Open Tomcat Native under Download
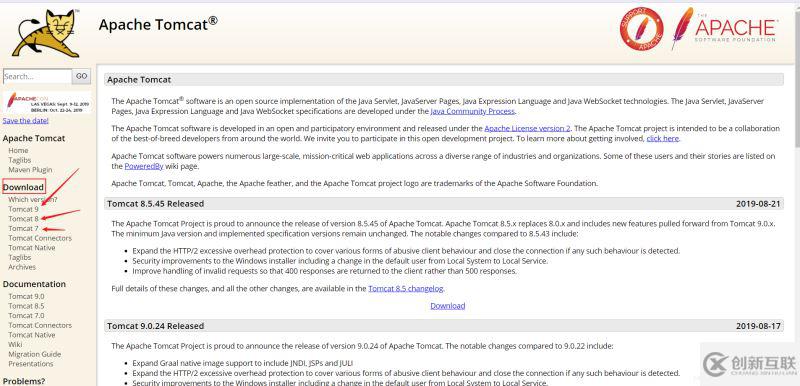 click(x=32, y=248)
